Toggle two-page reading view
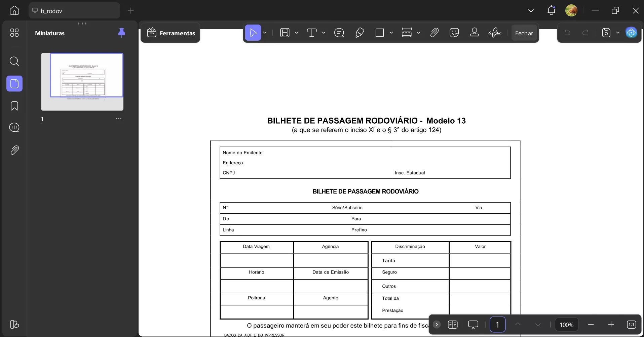The image size is (644, 337). (453, 325)
